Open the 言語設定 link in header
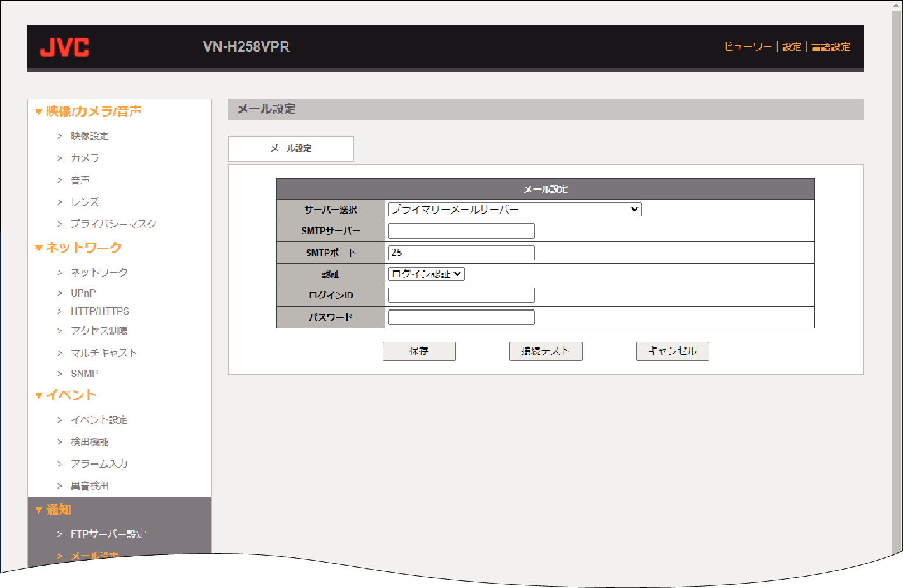This screenshot has height=588, width=903. tap(830, 46)
